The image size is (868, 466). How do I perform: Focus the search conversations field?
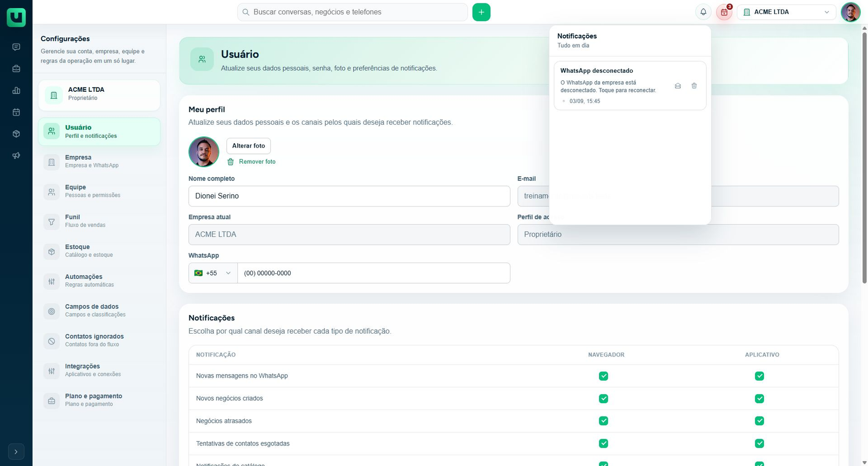pos(353,12)
